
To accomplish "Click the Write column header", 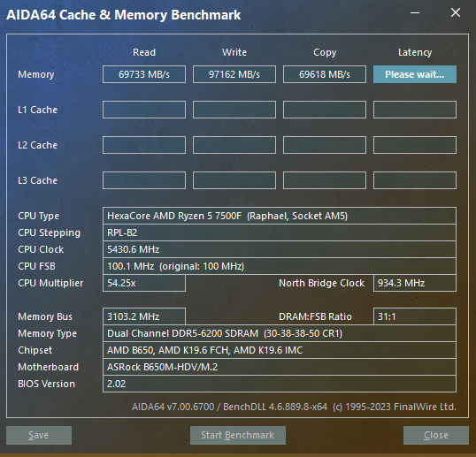I will click(234, 52).
